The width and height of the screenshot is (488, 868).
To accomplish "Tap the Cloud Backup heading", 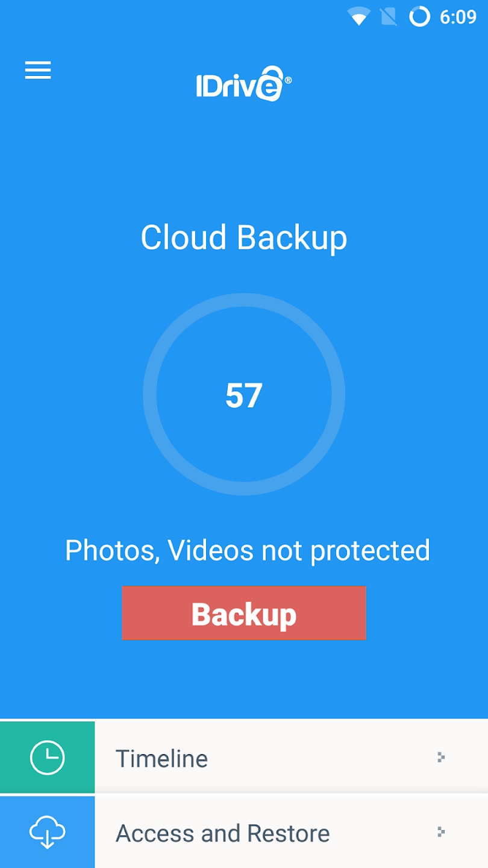I will pos(244,237).
